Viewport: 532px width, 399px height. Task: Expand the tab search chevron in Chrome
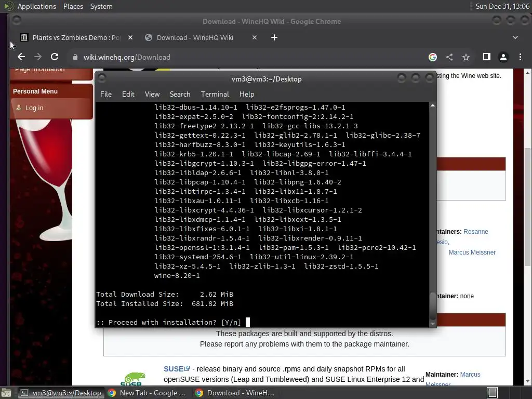pyautogui.click(x=515, y=37)
